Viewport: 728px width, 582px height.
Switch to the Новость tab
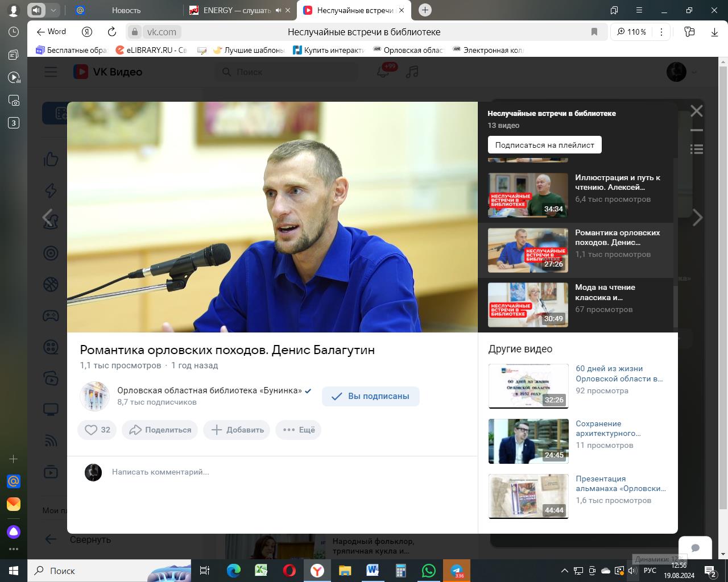pos(126,10)
